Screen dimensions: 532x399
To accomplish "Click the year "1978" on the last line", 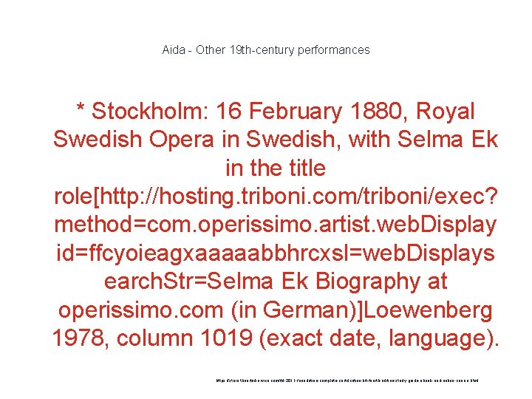I will click(x=78, y=338).
